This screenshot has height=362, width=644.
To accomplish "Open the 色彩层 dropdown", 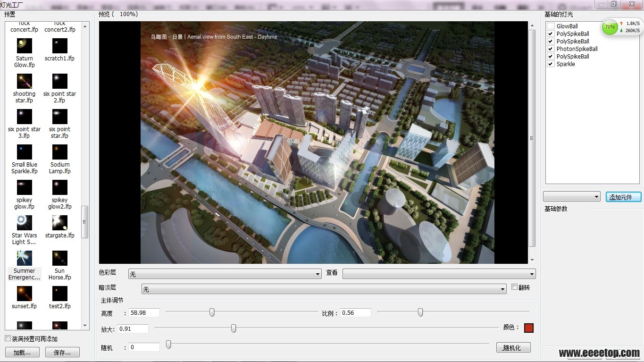I will [x=225, y=274].
